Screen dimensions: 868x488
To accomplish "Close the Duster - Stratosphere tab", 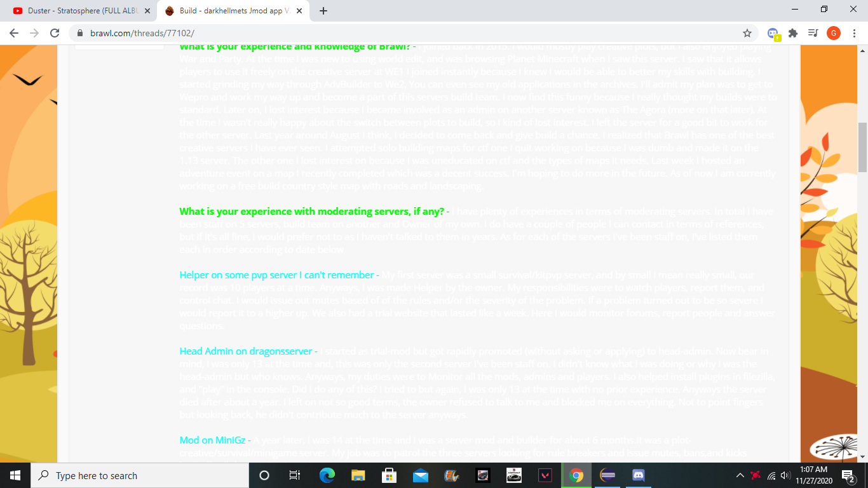I will (147, 11).
